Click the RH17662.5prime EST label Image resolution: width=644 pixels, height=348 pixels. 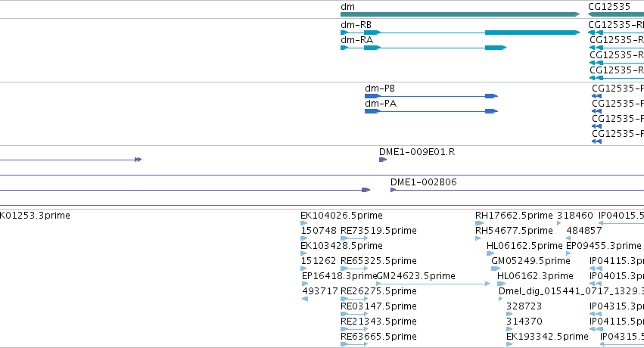coord(514,216)
